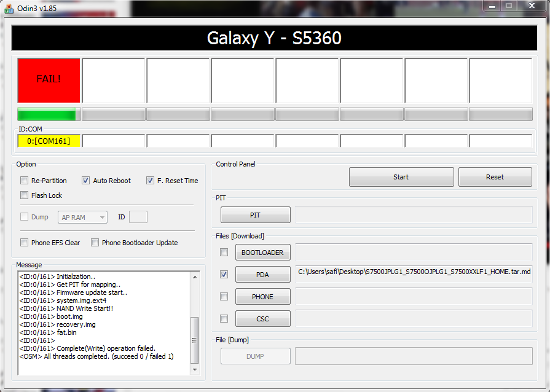Click the 'fat.bin' log line
This screenshot has height=392, width=550.
point(48,333)
